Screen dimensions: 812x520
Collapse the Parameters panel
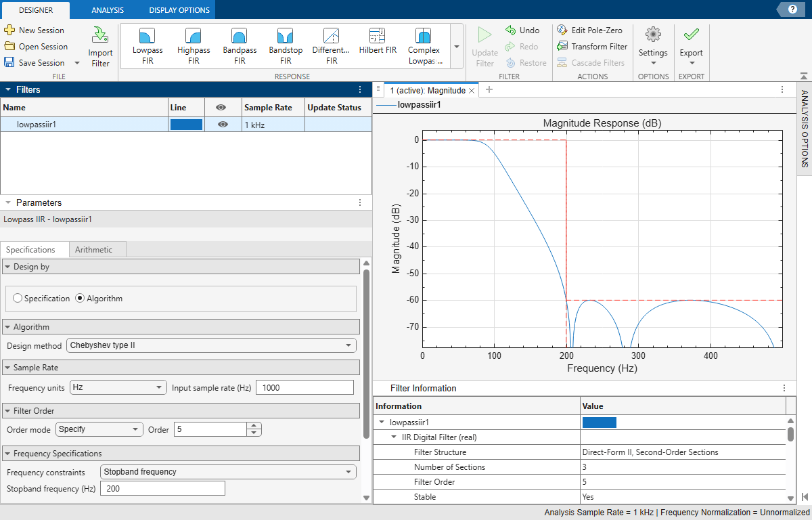coord(7,202)
